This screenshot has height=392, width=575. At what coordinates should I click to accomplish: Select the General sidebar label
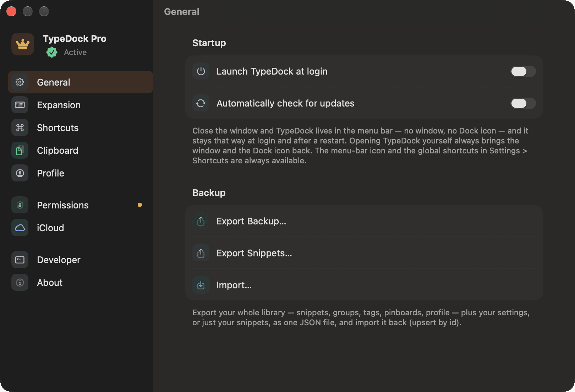point(54,82)
